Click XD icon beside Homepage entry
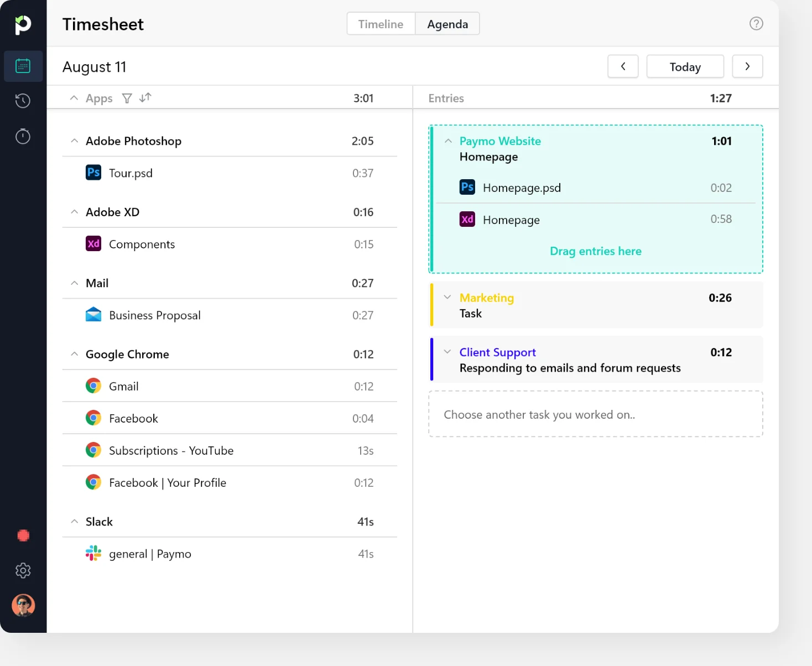812x666 pixels. pyautogui.click(x=467, y=219)
